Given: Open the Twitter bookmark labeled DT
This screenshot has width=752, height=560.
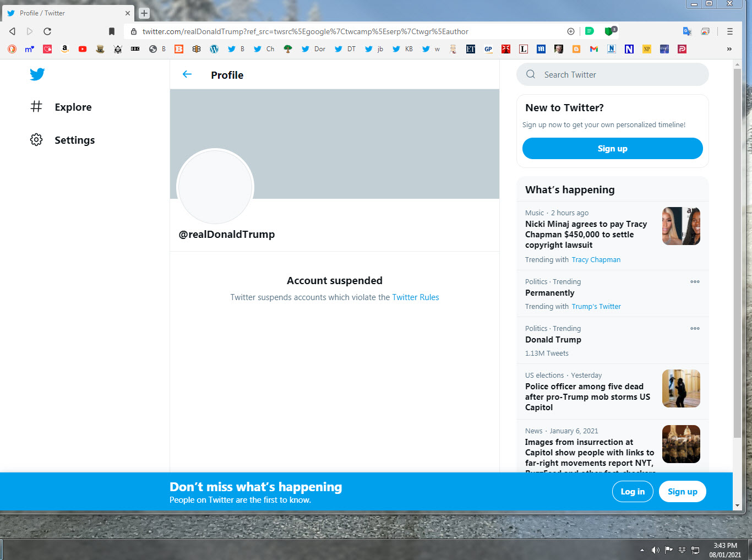Looking at the screenshot, I should [345, 49].
